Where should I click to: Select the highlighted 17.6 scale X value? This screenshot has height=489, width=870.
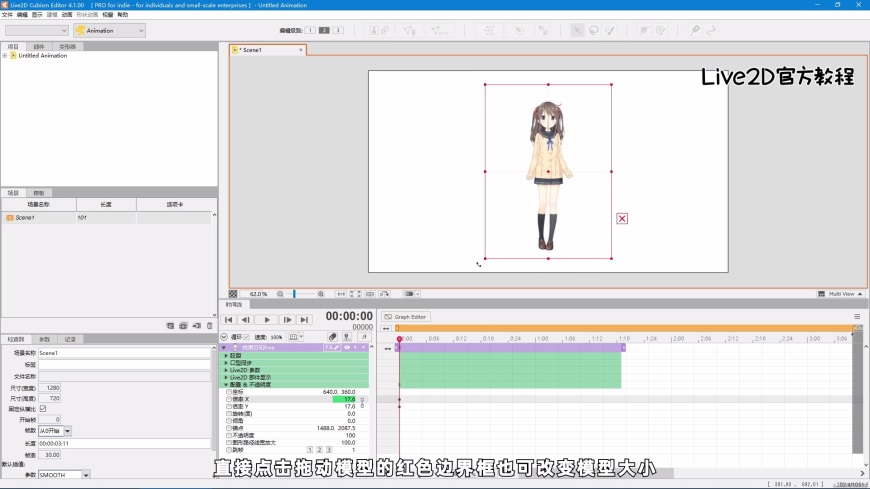tap(344, 399)
